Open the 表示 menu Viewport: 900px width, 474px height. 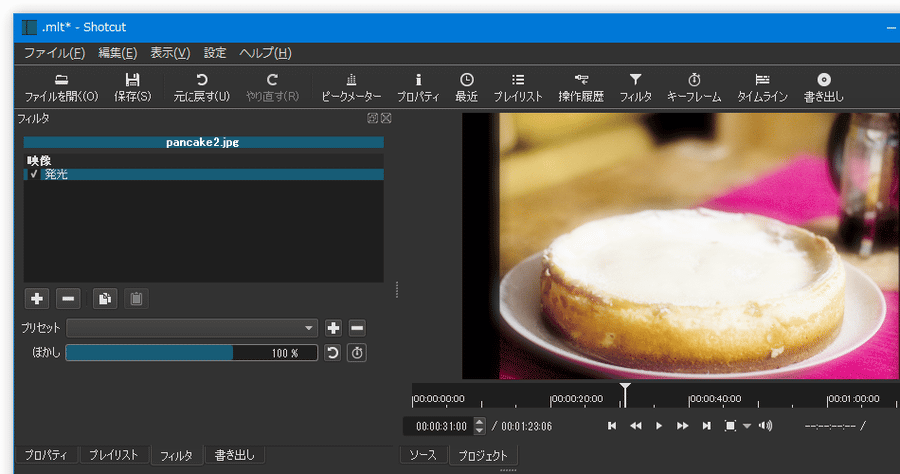pyautogui.click(x=170, y=53)
